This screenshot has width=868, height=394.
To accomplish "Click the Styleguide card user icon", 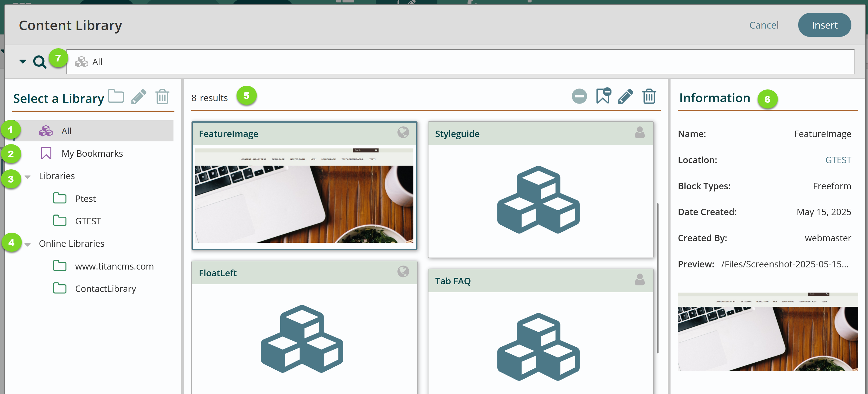I will point(639,132).
